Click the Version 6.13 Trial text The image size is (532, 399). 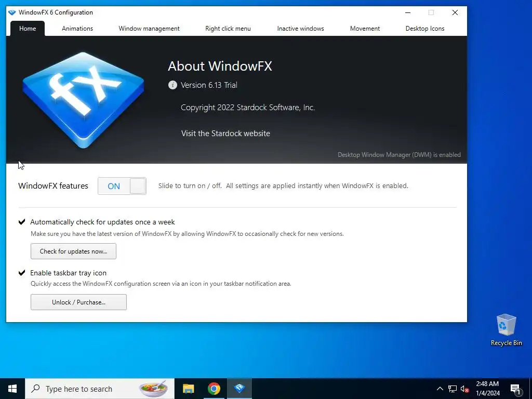(x=209, y=85)
